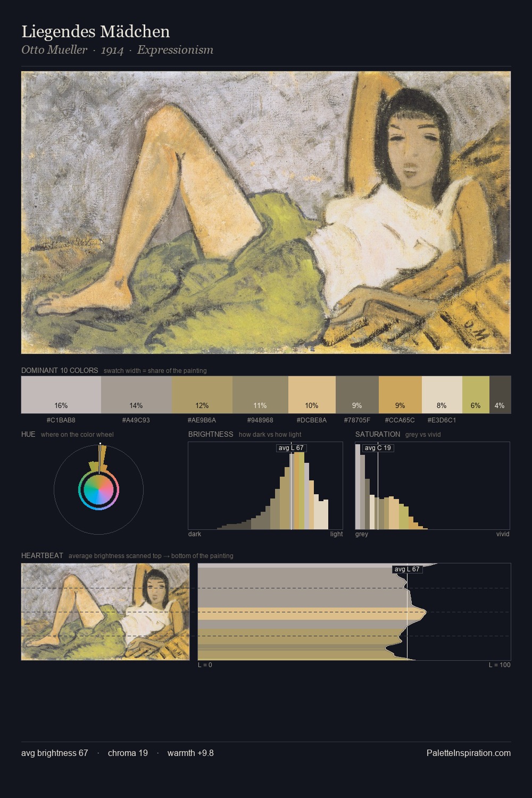The width and height of the screenshot is (532, 798).
Task: Click 'how dark vs how light' caption
Action: [270, 435]
